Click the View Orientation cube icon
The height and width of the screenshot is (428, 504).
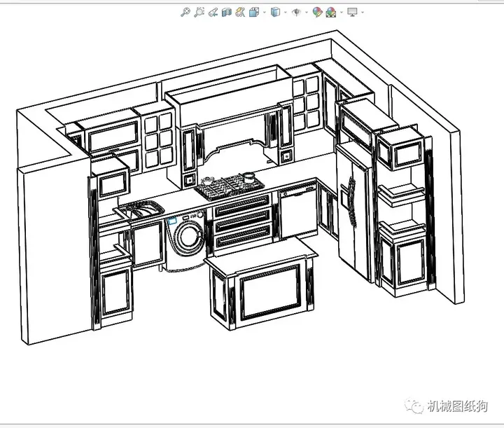point(254,12)
